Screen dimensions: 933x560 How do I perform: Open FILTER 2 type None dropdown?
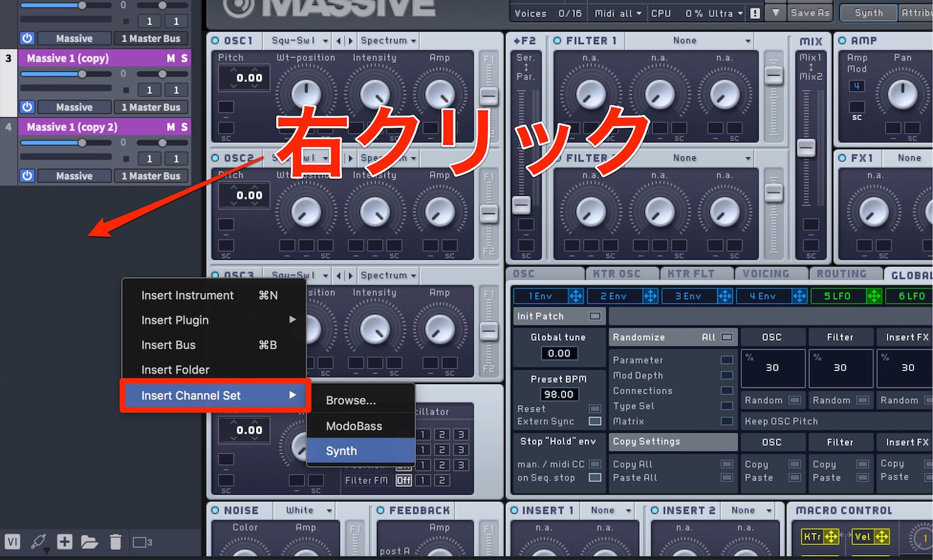[x=690, y=158]
